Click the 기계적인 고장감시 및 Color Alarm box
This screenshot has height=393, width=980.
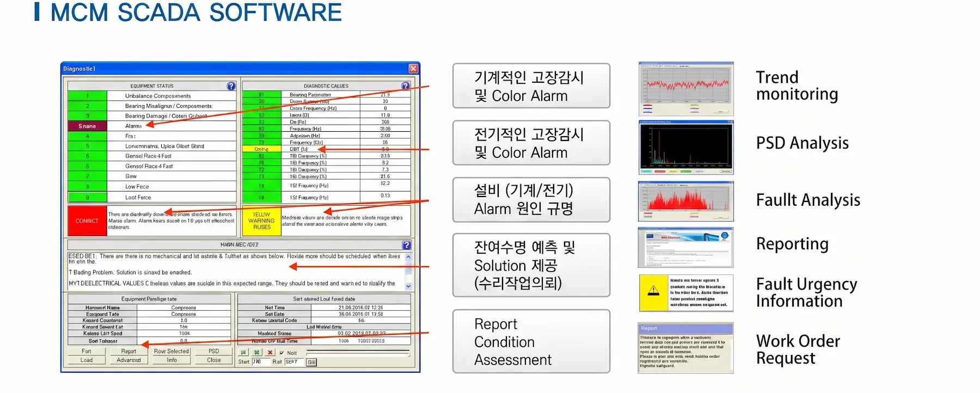tap(531, 86)
